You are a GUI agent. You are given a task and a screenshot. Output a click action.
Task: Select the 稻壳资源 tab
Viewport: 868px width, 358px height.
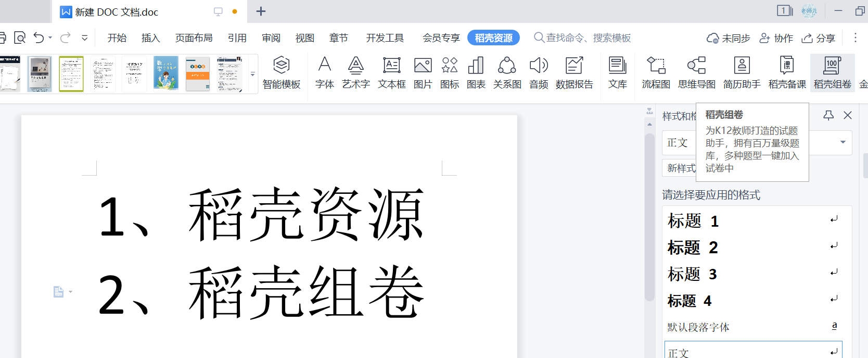point(493,38)
